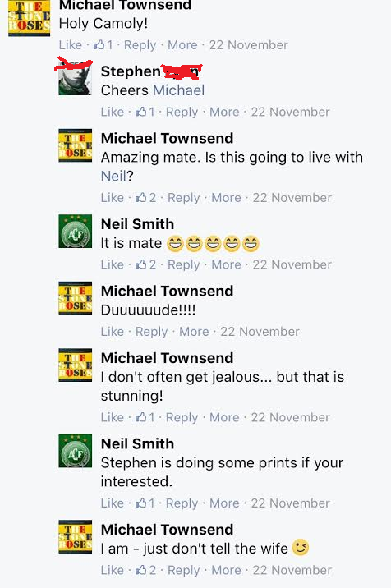Screen dimensions: 391x588
Task: Reply to "Stephen is doing some prints" comment
Action: click(182, 503)
